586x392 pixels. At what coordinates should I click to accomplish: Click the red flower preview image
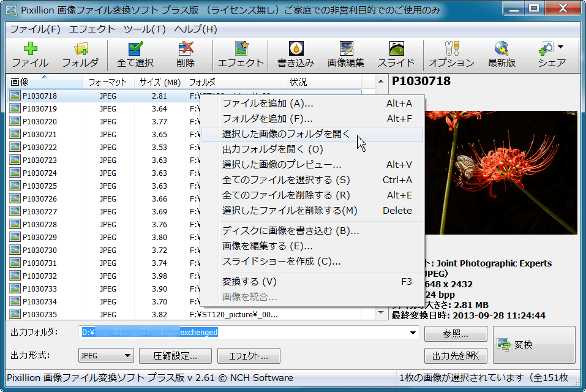(x=501, y=172)
